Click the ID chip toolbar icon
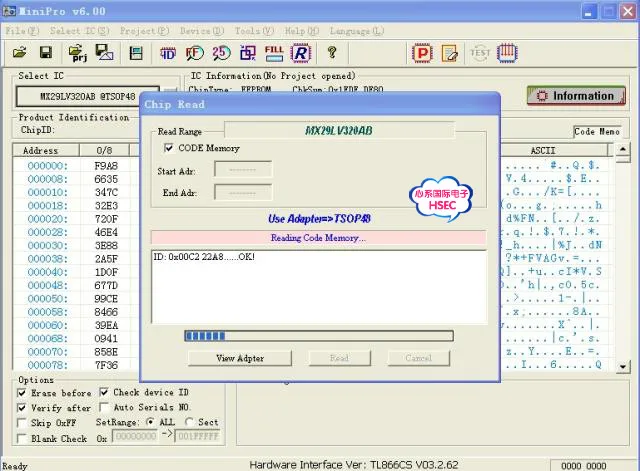This screenshot has height=471, width=640. [168, 53]
